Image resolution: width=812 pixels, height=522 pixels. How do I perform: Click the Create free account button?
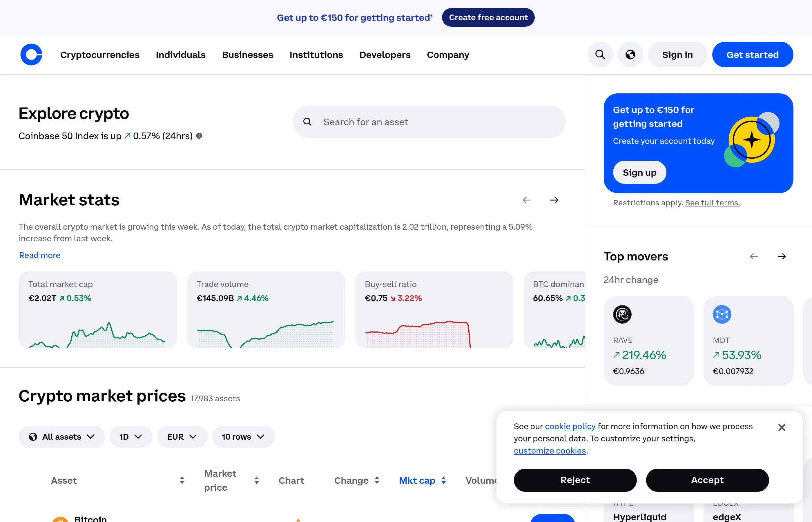pyautogui.click(x=488, y=17)
